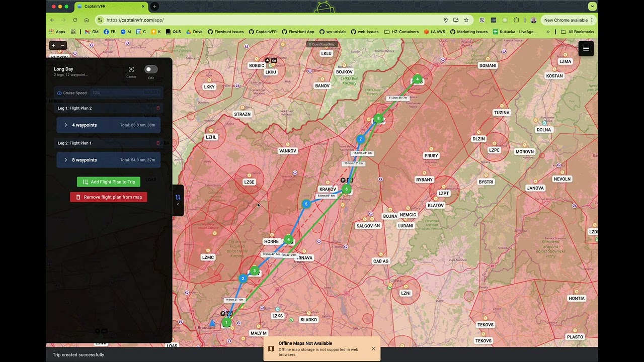Go to browser home page
Viewport: 644px width, 362px height.
tap(87, 20)
